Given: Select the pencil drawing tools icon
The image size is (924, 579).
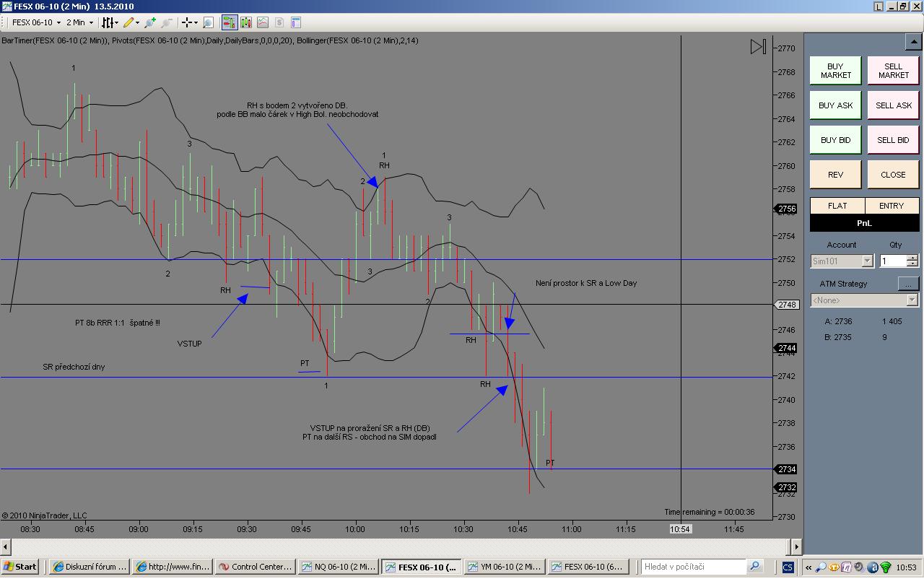Looking at the screenshot, I should coord(128,23).
